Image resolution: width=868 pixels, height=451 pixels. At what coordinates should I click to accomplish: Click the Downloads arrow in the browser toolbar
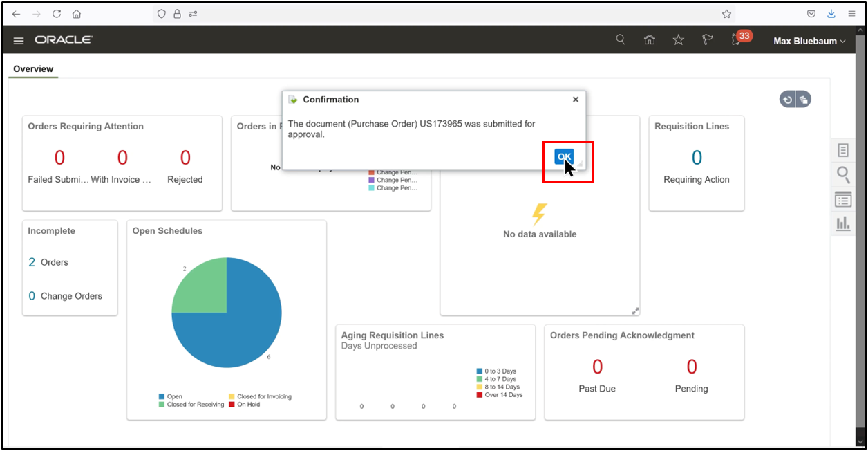click(831, 13)
